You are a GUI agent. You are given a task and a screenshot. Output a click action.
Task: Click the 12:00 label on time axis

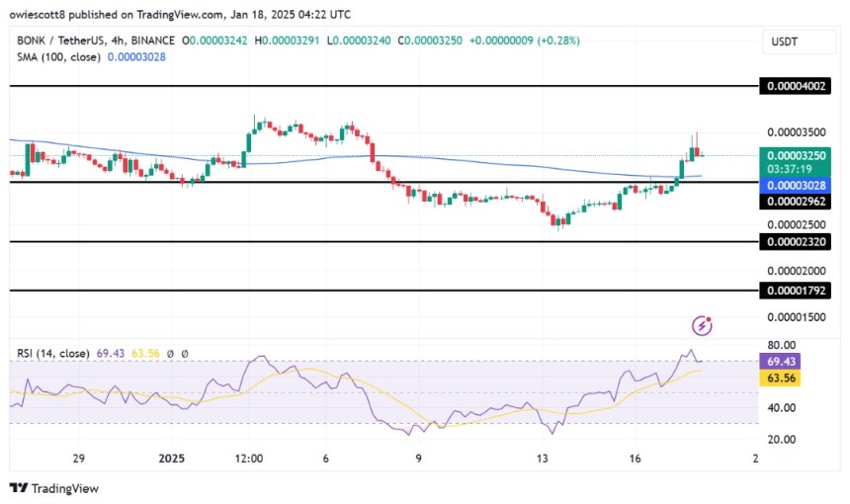tap(249, 459)
